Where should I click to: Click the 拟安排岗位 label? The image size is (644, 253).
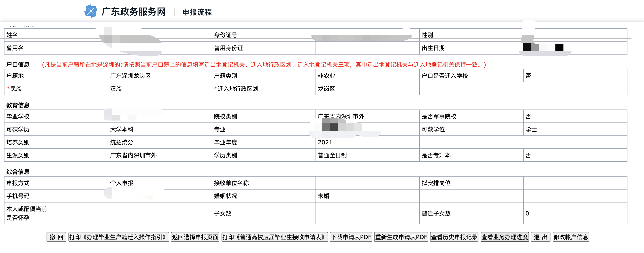(x=436, y=183)
